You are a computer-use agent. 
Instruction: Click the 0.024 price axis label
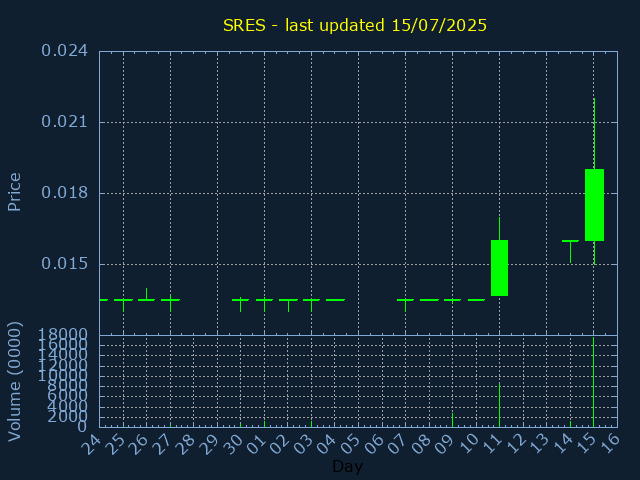point(64,51)
